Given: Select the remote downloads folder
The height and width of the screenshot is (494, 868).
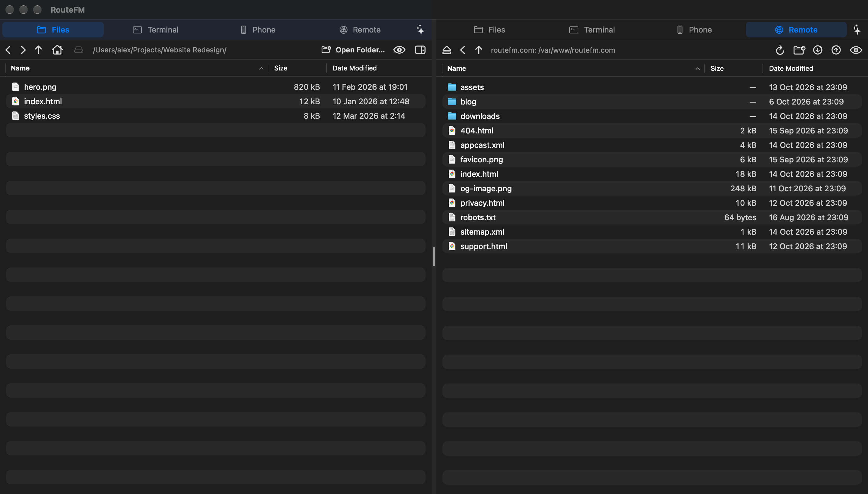Looking at the screenshot, I should pyautogui.click(x=652, y=116).
